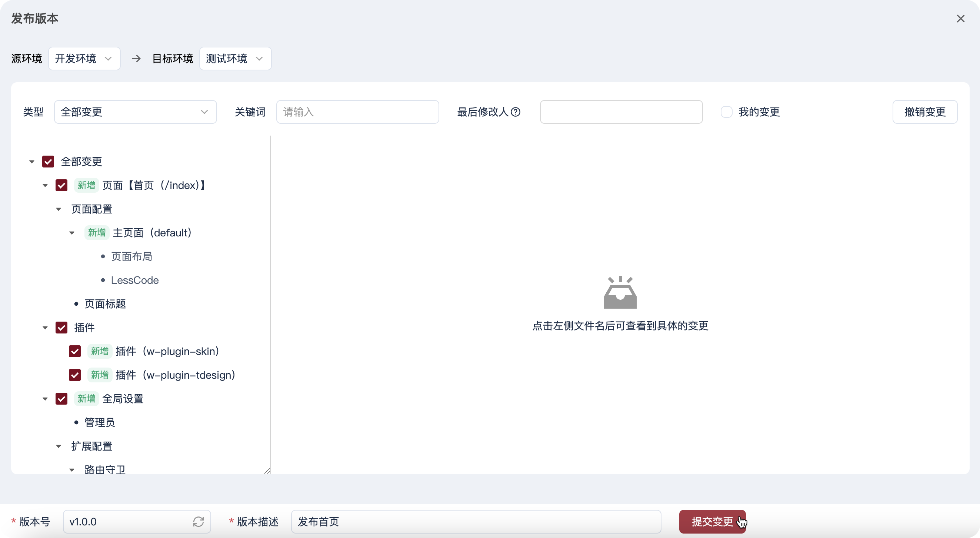
Task: Click the empty inbox placeholder icon
Action: click(x=620, y=292)
